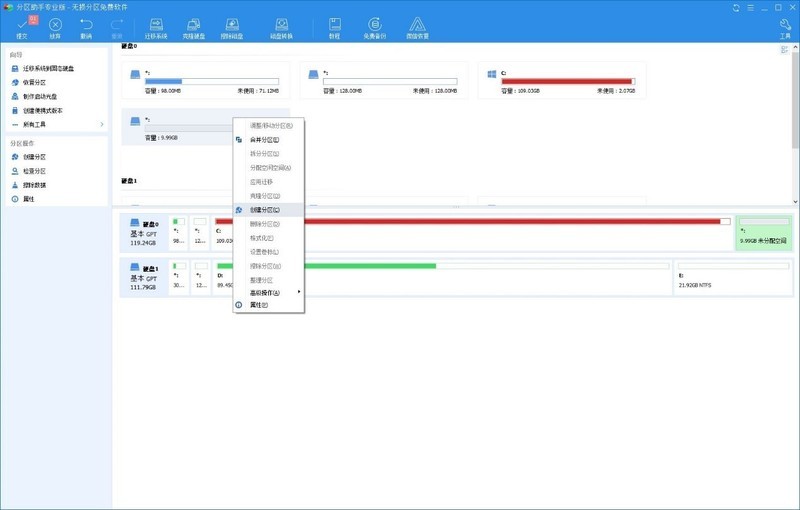Select the 9.99GB unallocated space block
The image size is (800, 510).
click(x=764, y=231)
